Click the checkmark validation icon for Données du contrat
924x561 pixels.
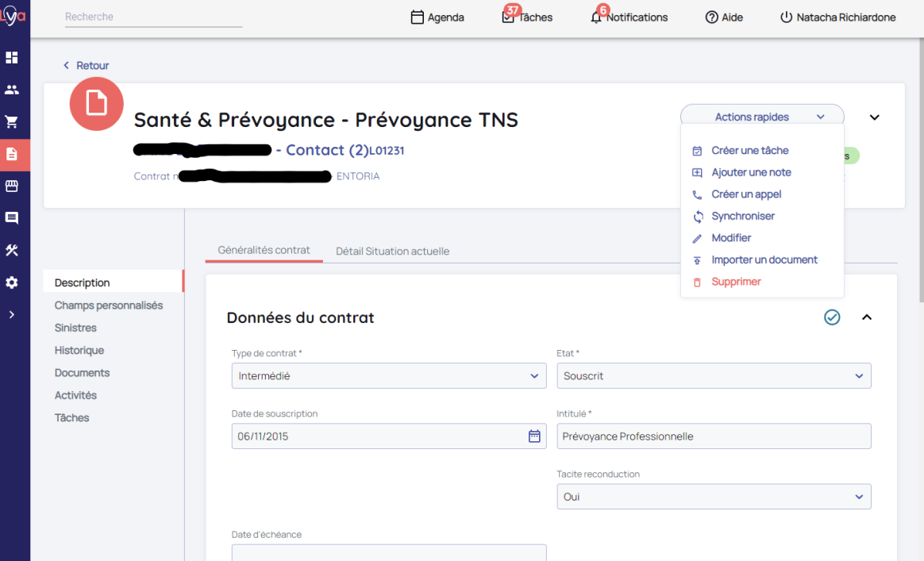click(x=832, y=317)
